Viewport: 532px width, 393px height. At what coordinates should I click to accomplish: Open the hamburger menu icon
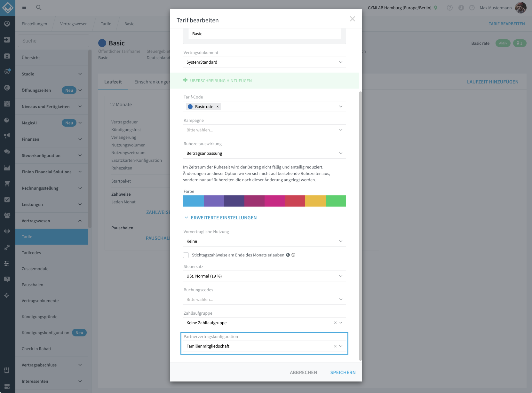[x=24, y=7]
